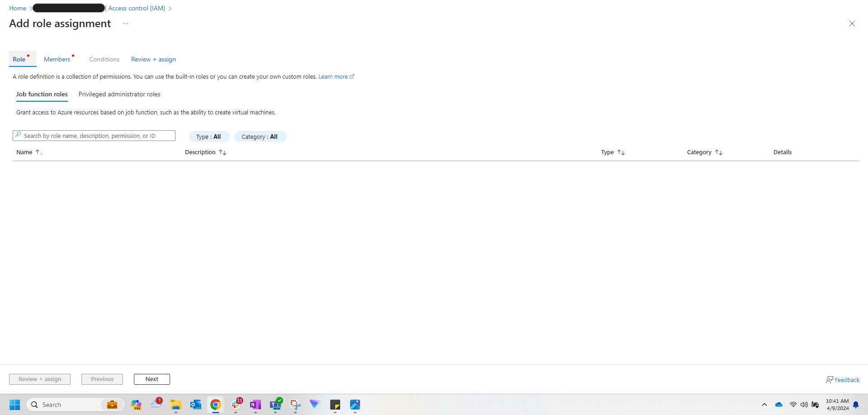
Task: Open the Learn more link
Action: coord(336,76)
